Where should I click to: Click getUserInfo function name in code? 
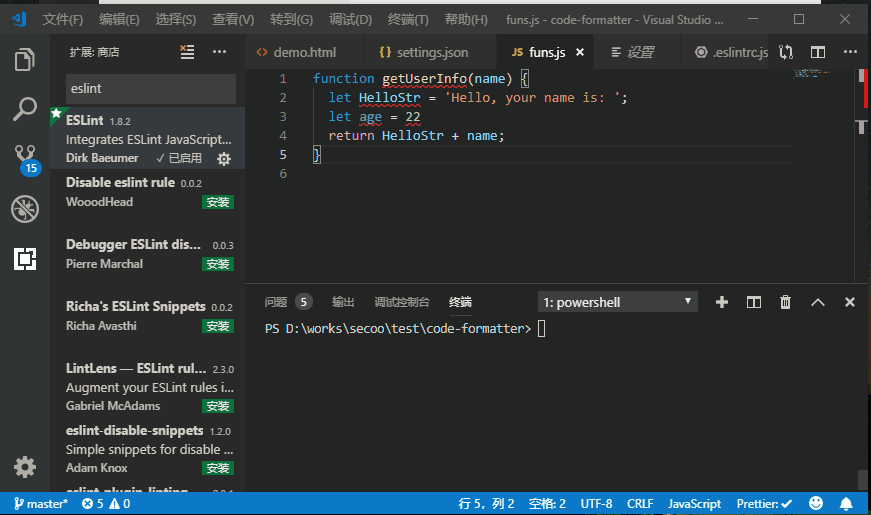(x=424, y=78)
